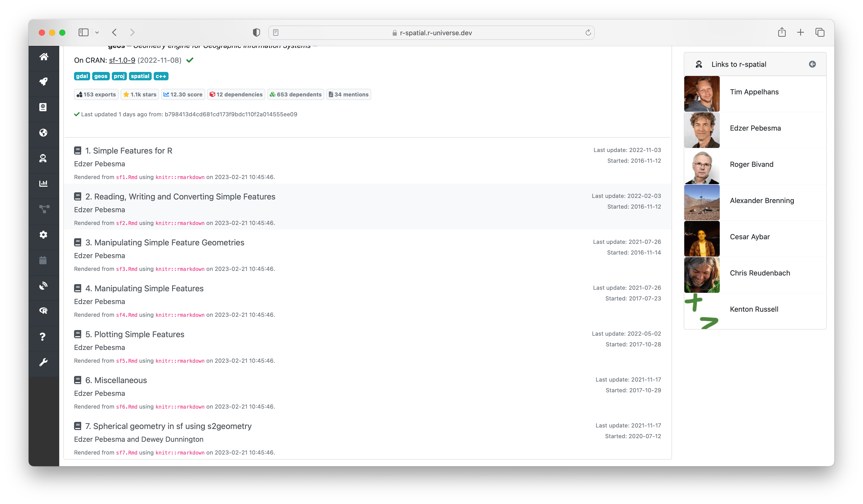Open the bar chart sidebar icon

[x=43, y=184]
